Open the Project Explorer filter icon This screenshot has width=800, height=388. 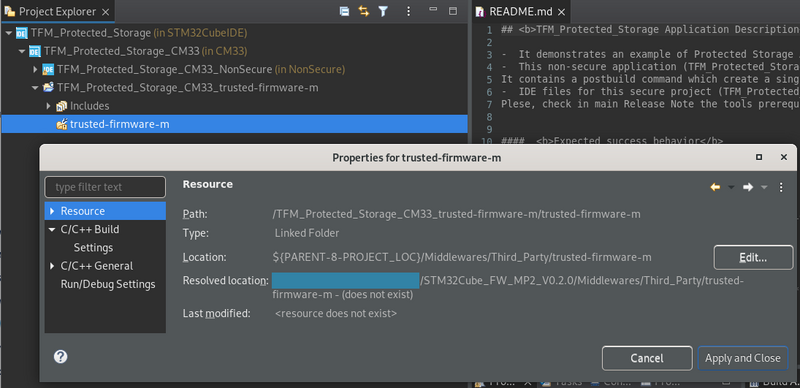click(383, 11)
